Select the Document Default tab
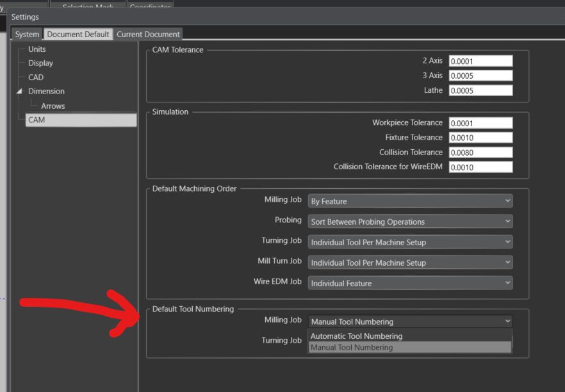The image size is (565, 392). click(x=78, y=34)
